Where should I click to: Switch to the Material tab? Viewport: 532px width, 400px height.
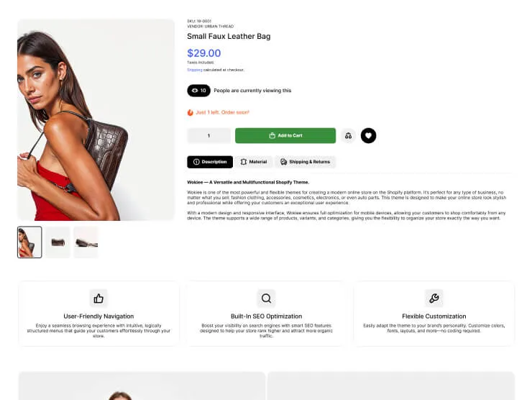tap(254, 162)
